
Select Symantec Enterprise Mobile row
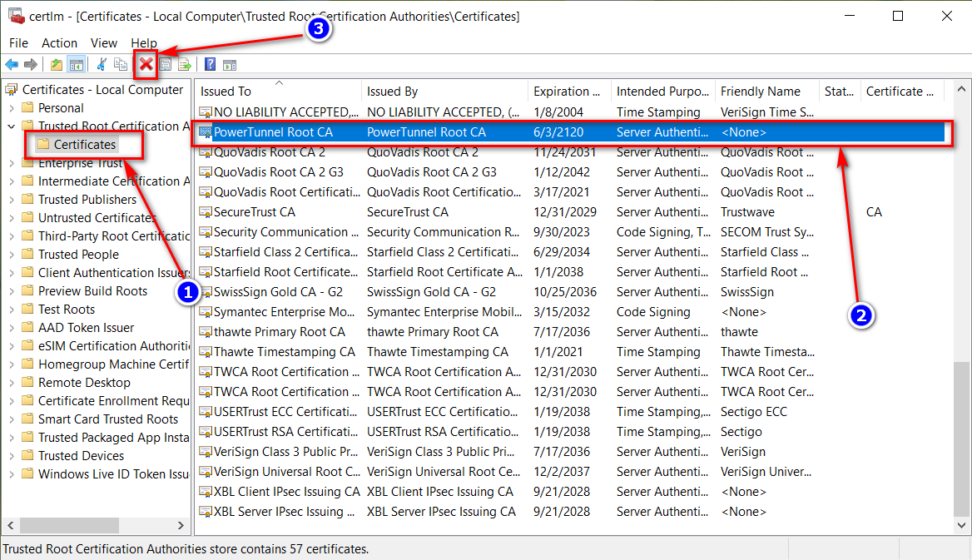[570, 312]
